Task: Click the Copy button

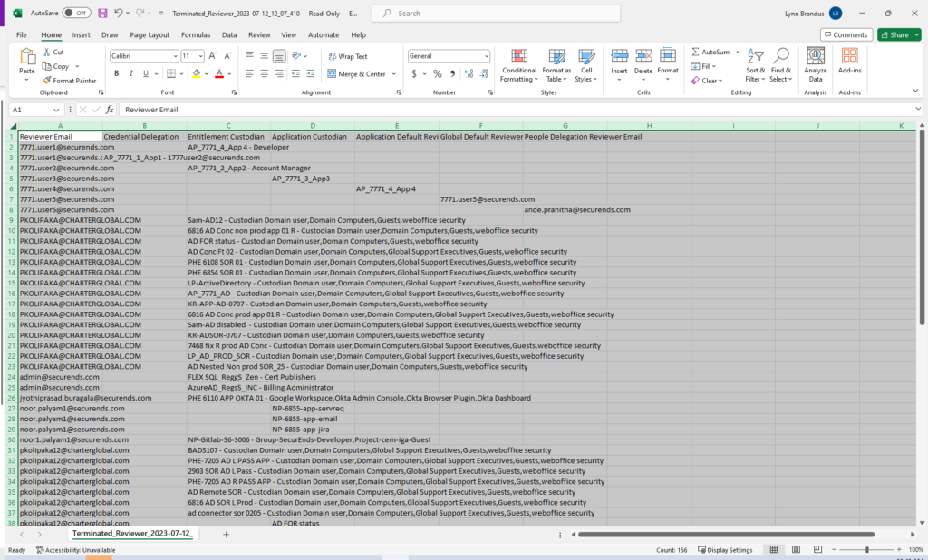Action: point(56,66)
